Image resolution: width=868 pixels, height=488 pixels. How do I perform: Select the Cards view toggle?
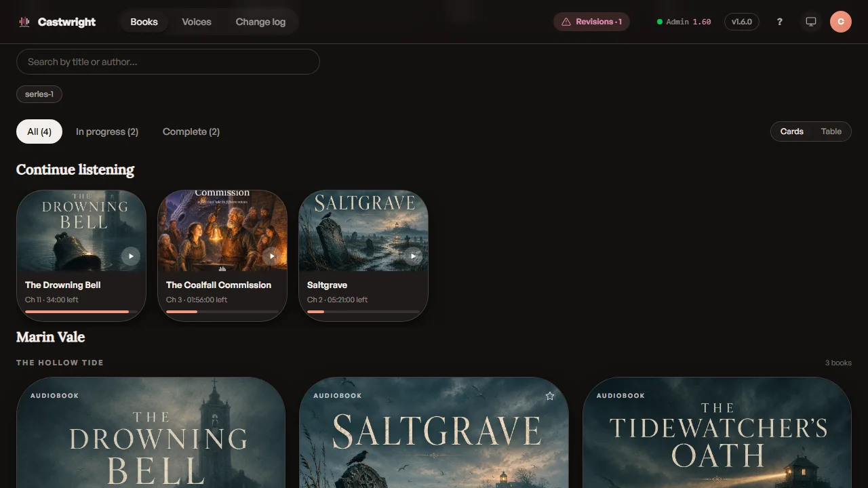pyautogui.click(x=791, y=131)
